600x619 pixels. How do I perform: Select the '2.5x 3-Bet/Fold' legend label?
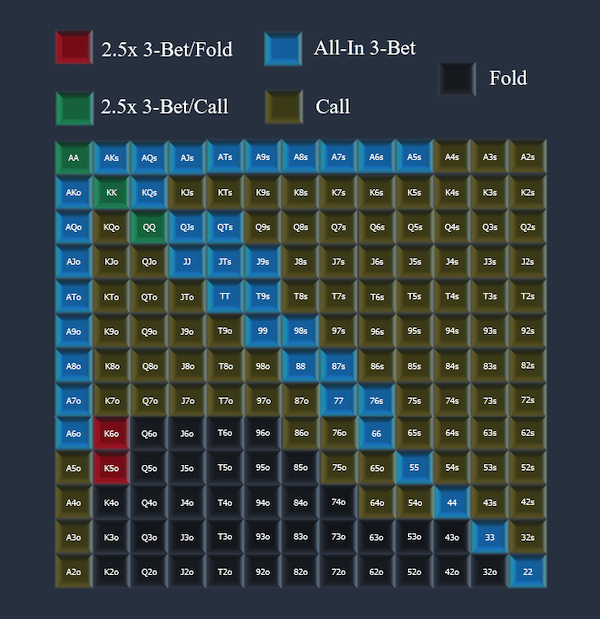click(x=167, y=49)
